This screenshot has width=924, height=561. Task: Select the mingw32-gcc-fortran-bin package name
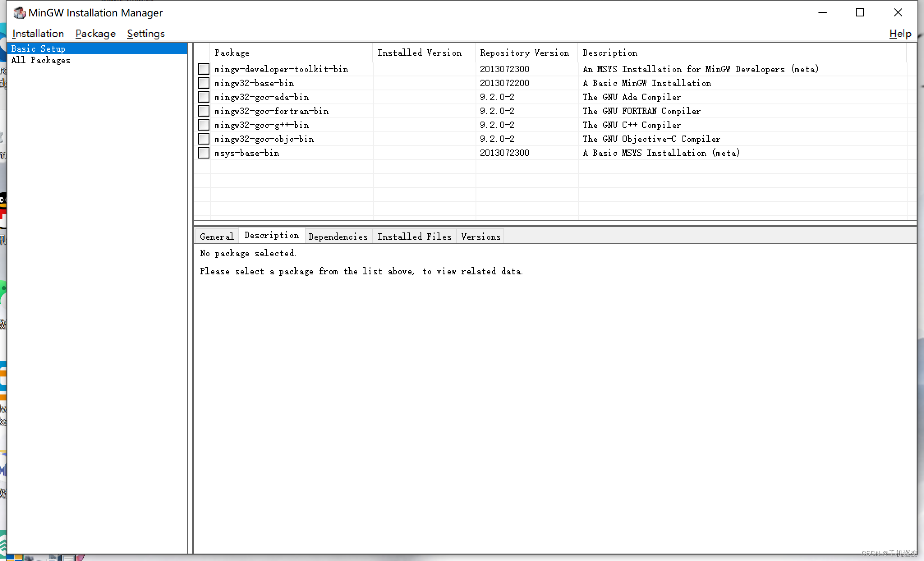(x=271, y=111)
